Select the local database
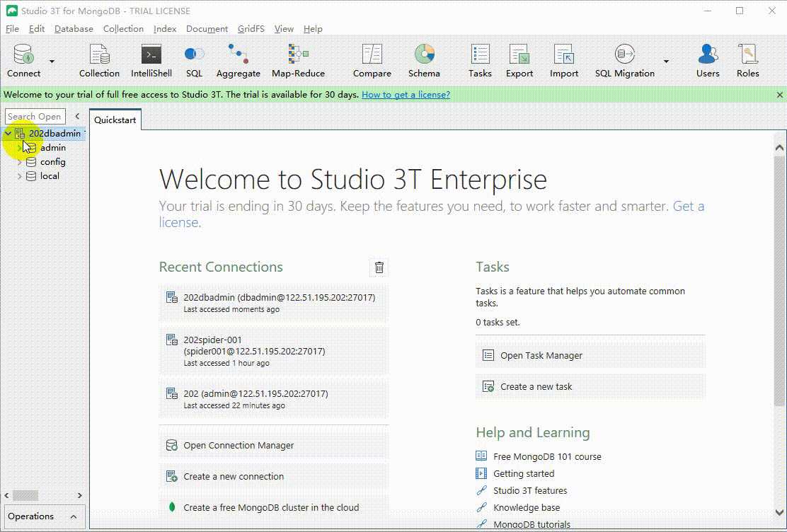The width and height of the screenshot is (787, 532). pos(50,175)
